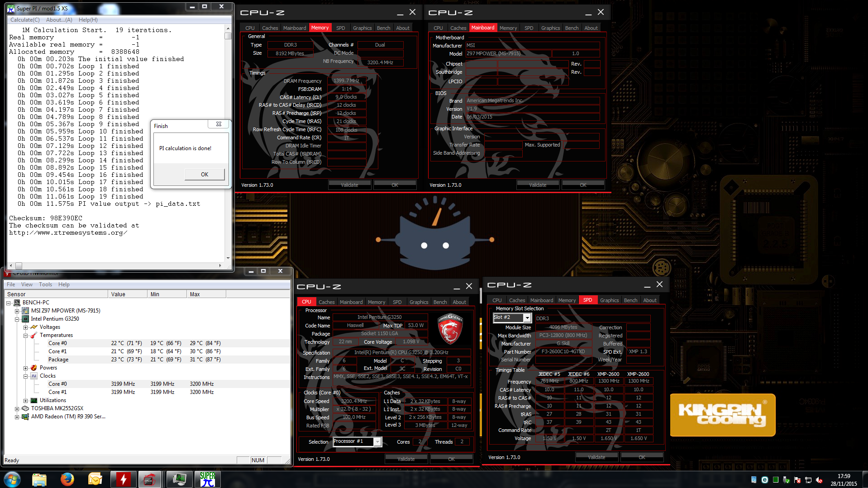Open the Help menu in Super PI

[x=88, y=20]
